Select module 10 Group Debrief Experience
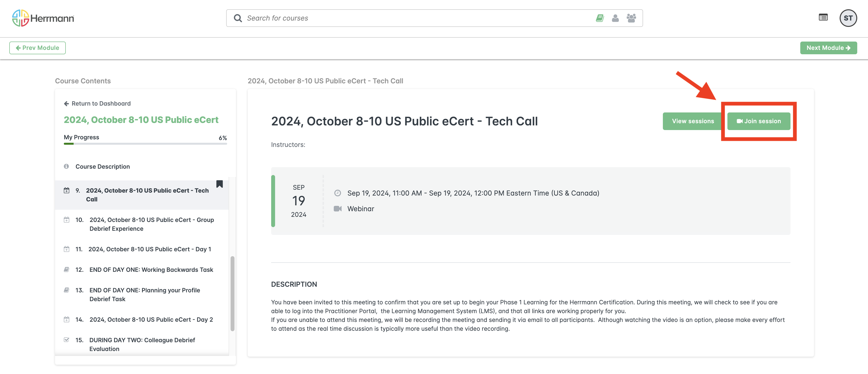Viewport: 868px width, 374px height. click(142, 224)
